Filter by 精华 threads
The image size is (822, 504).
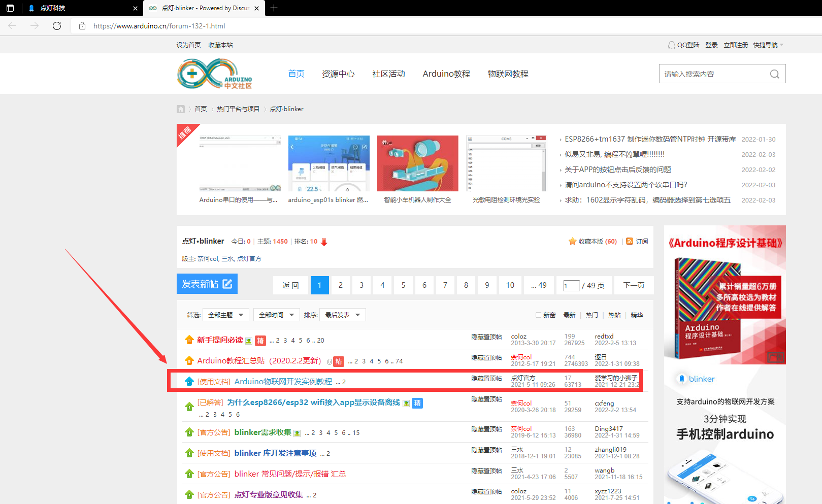click(x=637, y=315)
